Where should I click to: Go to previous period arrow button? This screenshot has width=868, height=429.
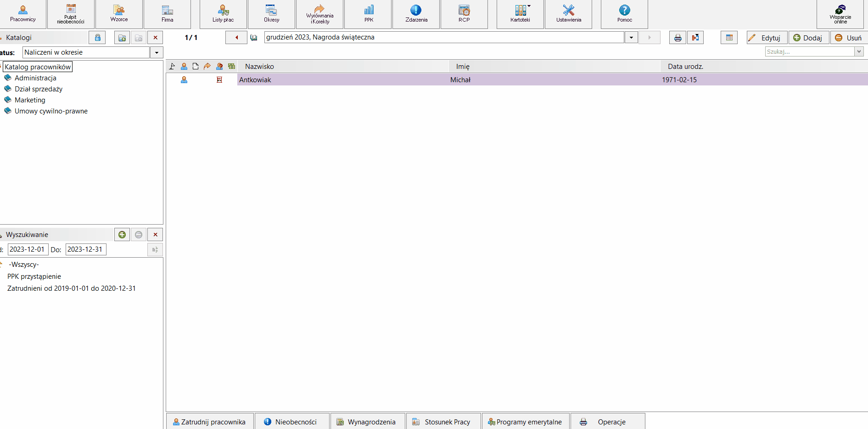236,38
